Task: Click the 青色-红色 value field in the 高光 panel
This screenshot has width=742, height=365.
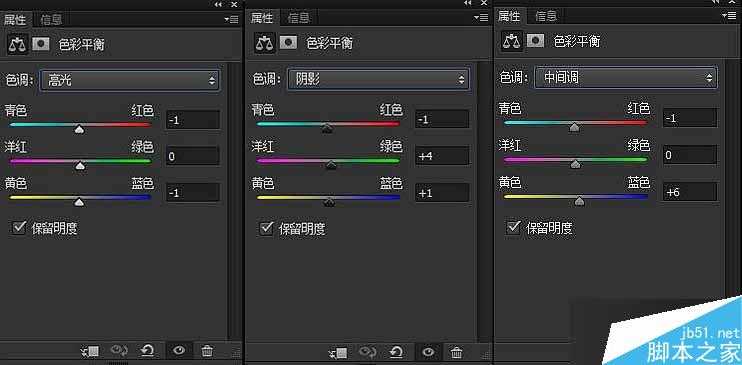Action: (193, 120)
